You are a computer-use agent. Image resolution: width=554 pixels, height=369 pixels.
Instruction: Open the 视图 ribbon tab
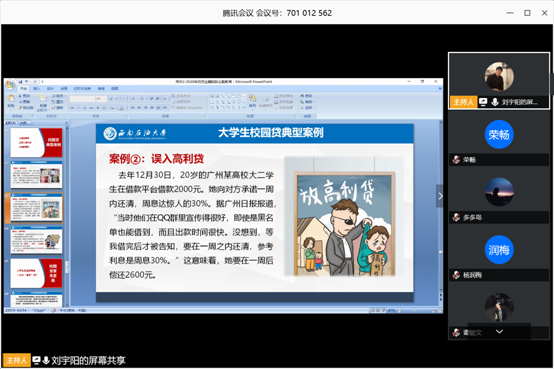point(115,88)
